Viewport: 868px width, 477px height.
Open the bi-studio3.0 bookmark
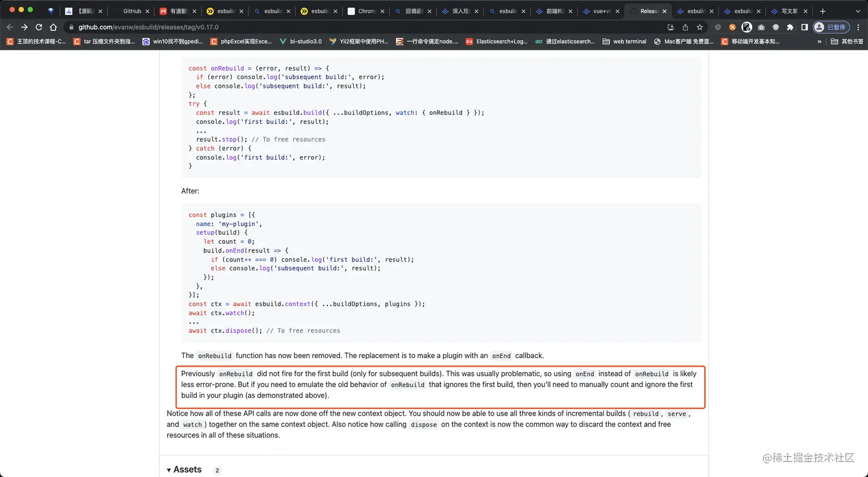[x=300, y=41]
